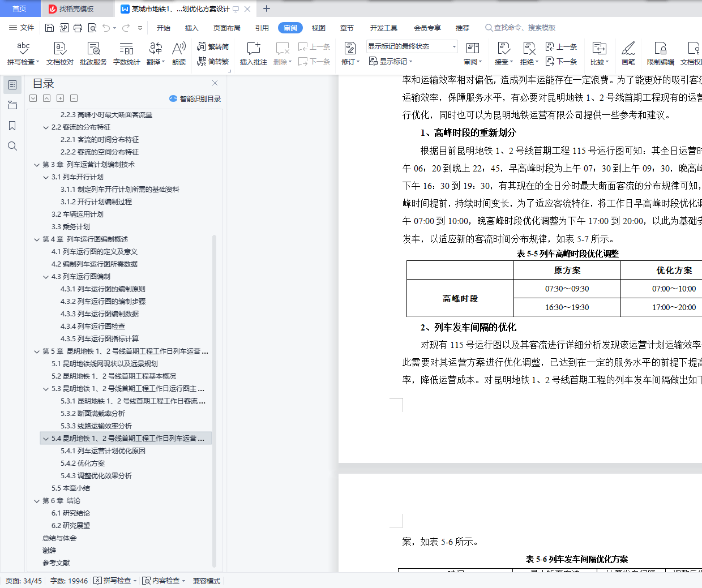Open the 文件 menu
Viewport: 702px width, 588px height.
tap(22, 28)
